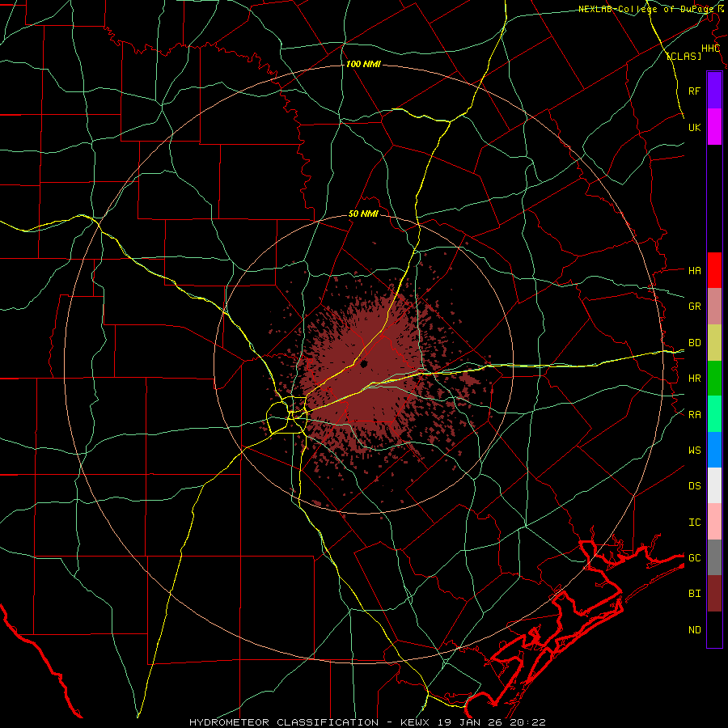Choose the blue WS legend swatch
The width and height of the screenshot is (728, 728).
(x=714, y=450)
